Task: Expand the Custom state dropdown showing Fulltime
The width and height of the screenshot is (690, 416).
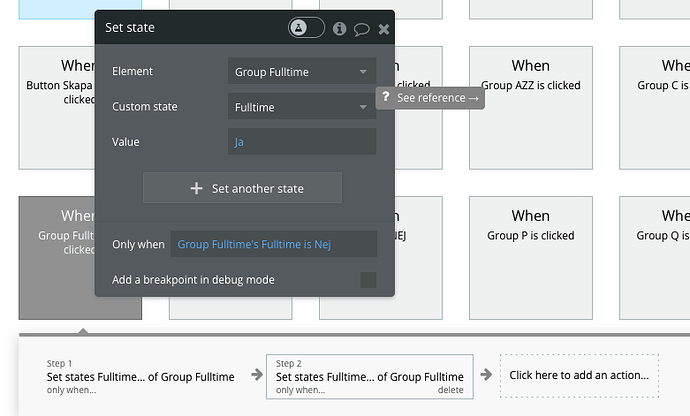Action: 301,107
